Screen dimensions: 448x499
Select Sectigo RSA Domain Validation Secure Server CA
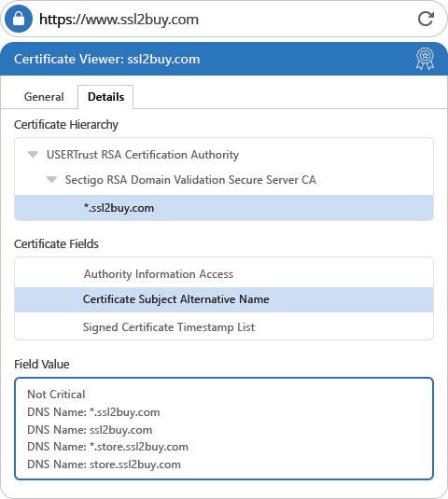coord(190,180)
